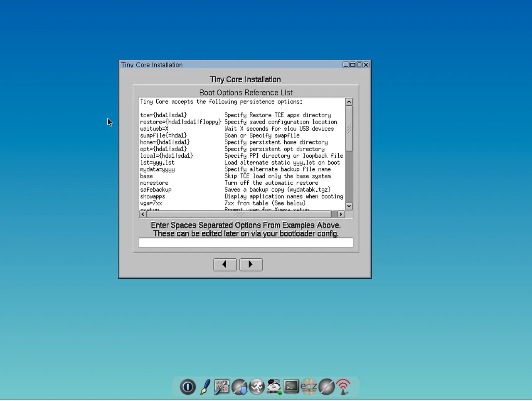532x401 pixels.
Task: Click the reference list scroll down arrow
Action: pyautogui.click(x=349, y=206)
